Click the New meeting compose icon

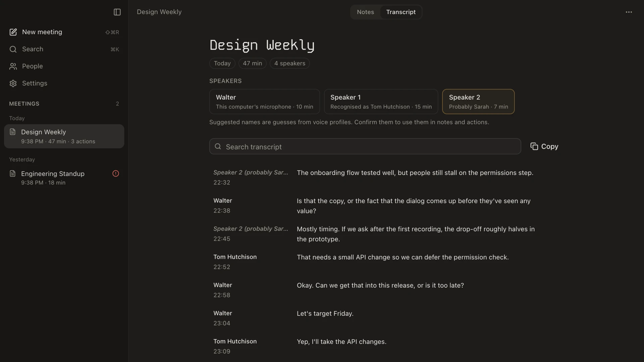13,32
